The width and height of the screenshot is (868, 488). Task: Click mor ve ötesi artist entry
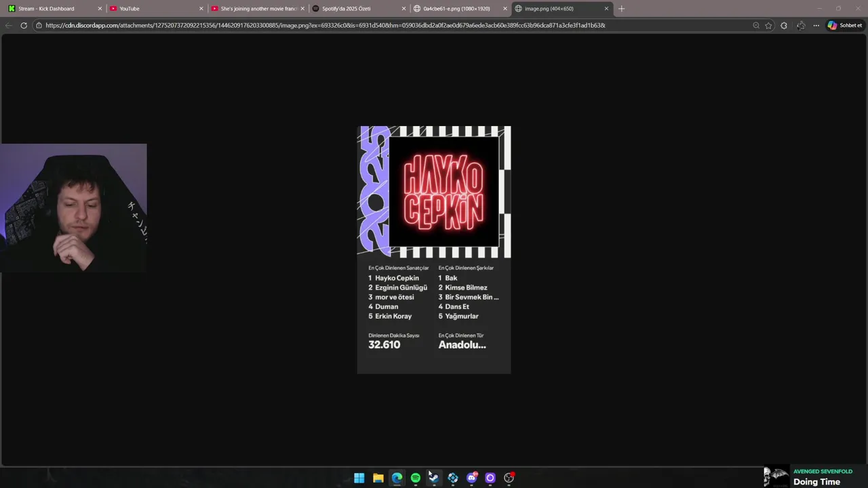click(394, 297)
